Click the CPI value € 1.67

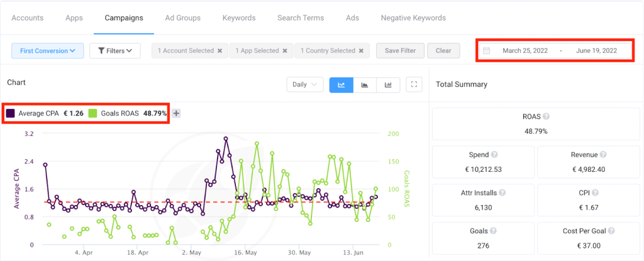coord(589,207)
